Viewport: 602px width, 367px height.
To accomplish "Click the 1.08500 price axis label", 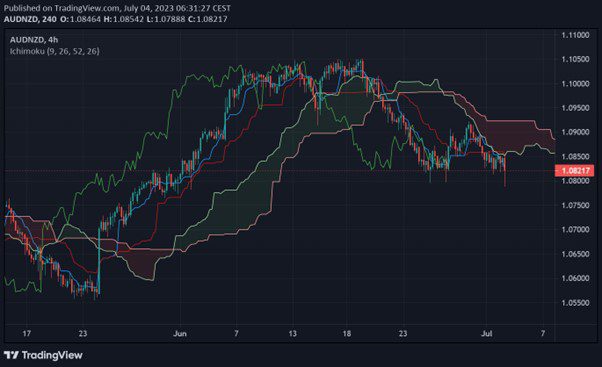I will tap(575, 157).
